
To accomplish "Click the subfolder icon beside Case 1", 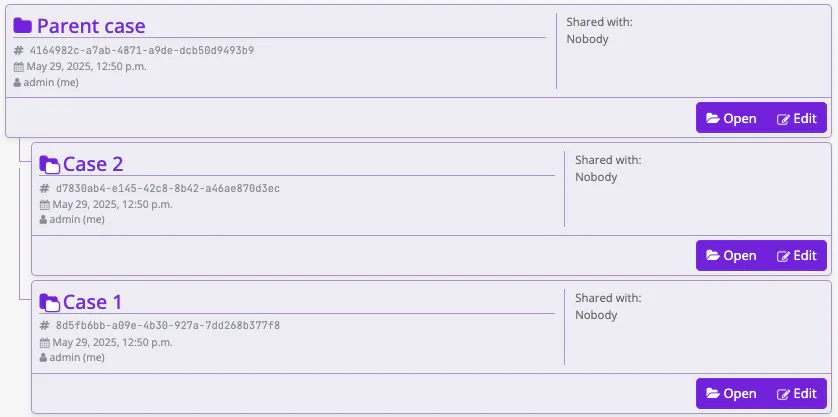I will coord(50,302).
